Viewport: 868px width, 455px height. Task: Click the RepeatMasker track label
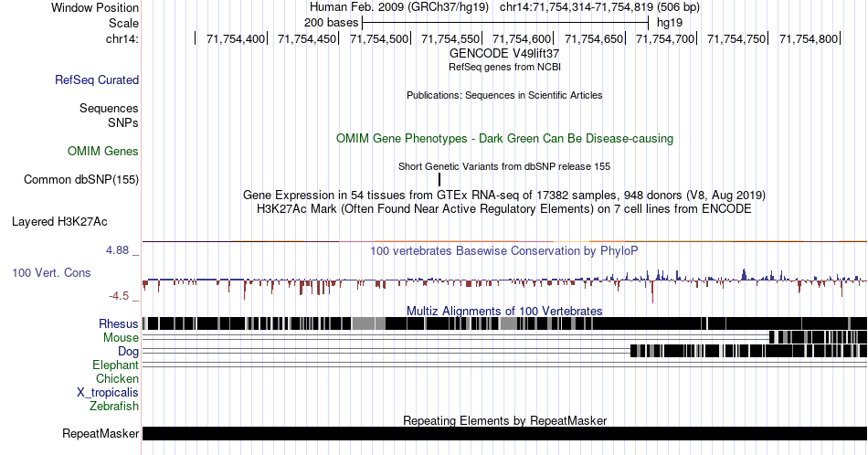(101, 433)
